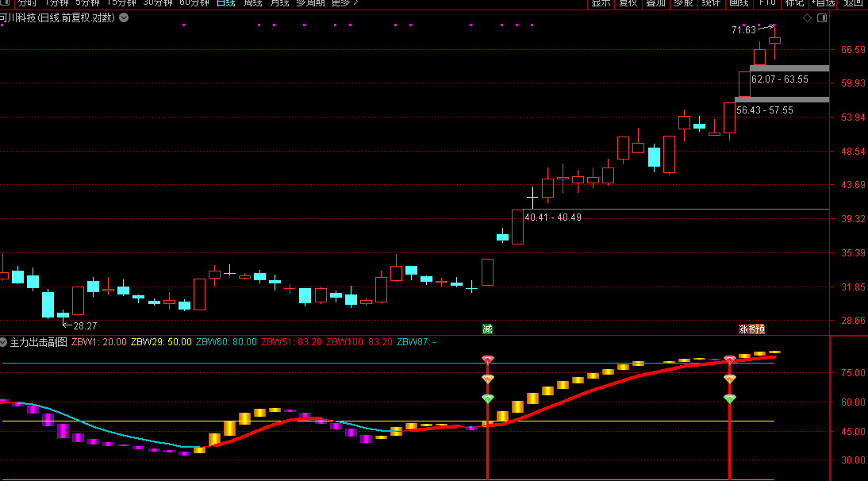The width and height of the screenshot is (868, 481).
Task: Open the 画线 drawing tools
Action: pos(739,2)
